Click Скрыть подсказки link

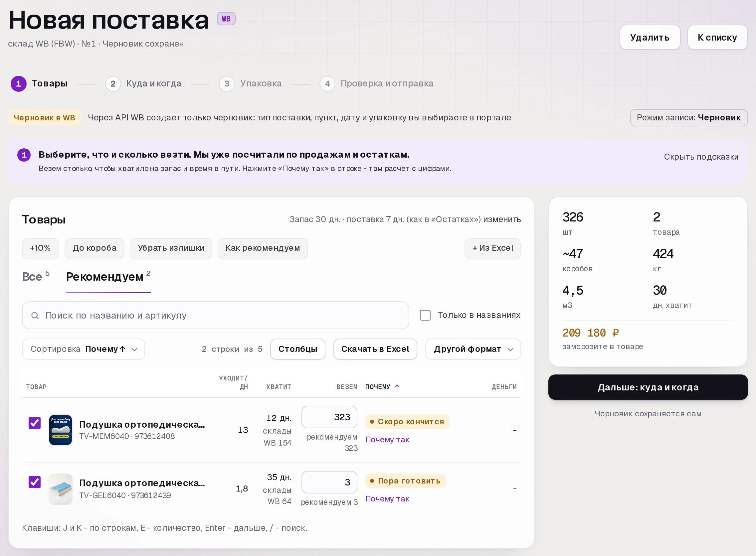[x=701, y=157]
